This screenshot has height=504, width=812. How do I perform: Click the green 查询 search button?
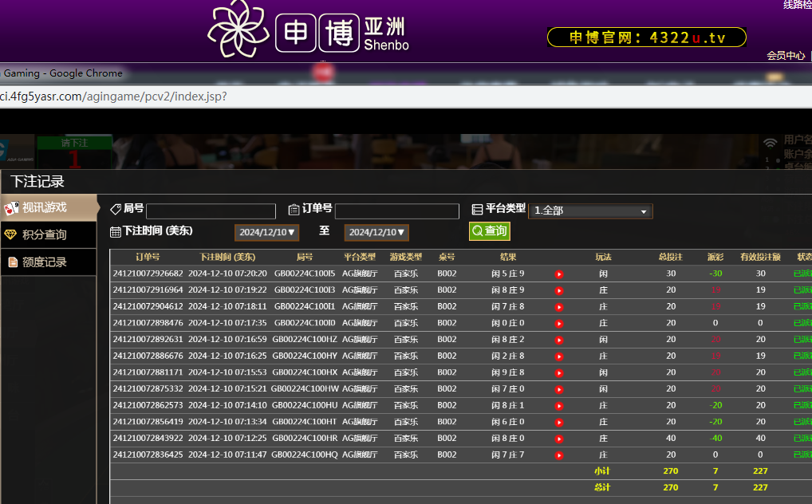click(489, 231)
